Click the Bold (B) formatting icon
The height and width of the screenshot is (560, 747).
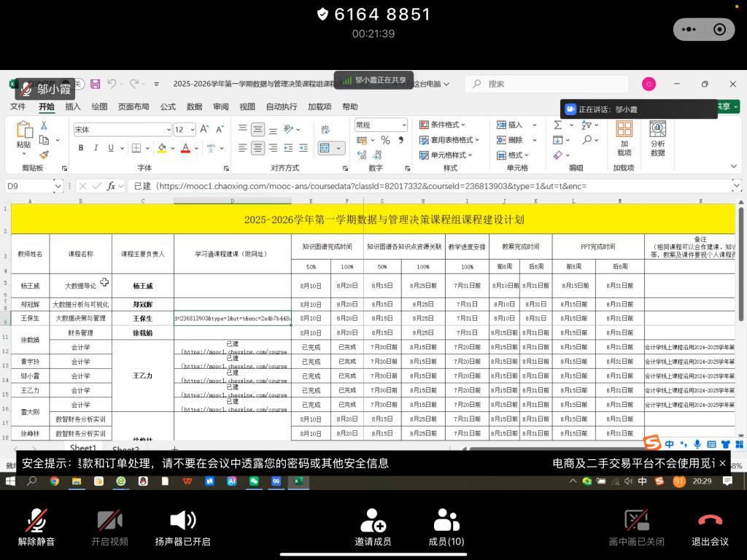(x=81, y=148)
